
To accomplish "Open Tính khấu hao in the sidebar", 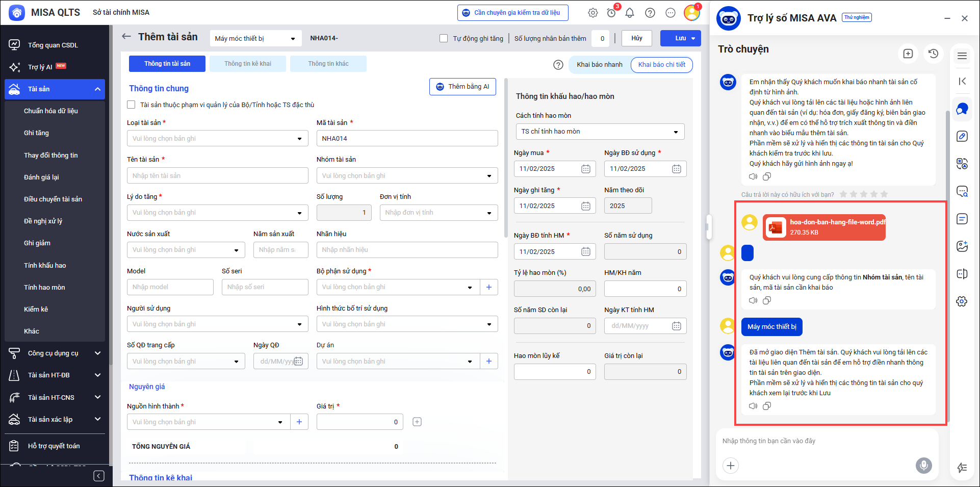I will [45, 265].
